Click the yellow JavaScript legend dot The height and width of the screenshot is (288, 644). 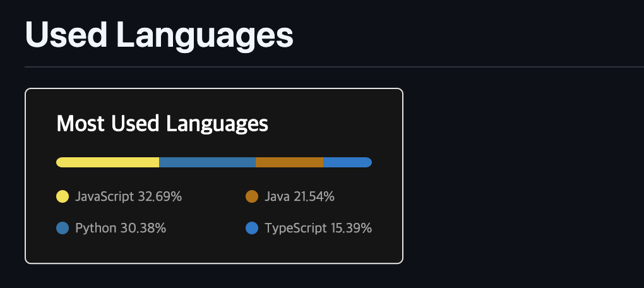click(x=63, y=196)
